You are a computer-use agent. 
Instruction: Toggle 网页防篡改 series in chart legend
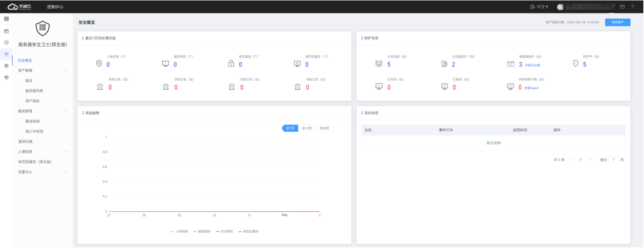tap(249, 231)
